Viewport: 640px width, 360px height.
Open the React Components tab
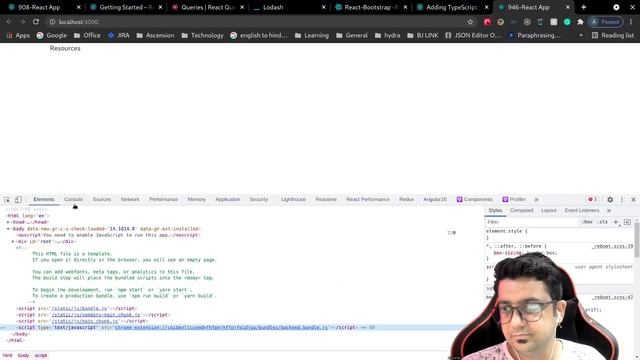coord(474,200)
